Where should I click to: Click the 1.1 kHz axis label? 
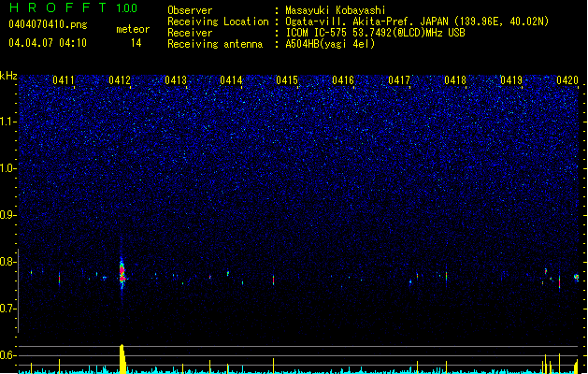[8, 122]
